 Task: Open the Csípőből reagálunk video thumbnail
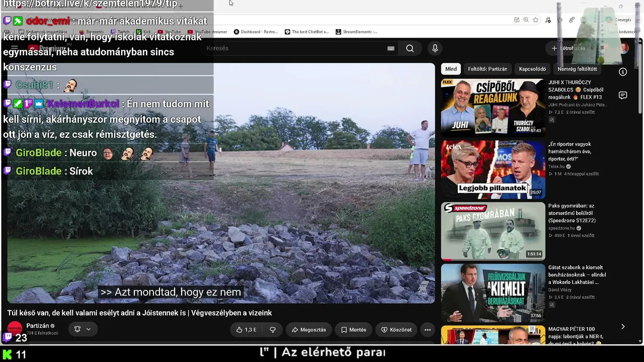[493, 108]
